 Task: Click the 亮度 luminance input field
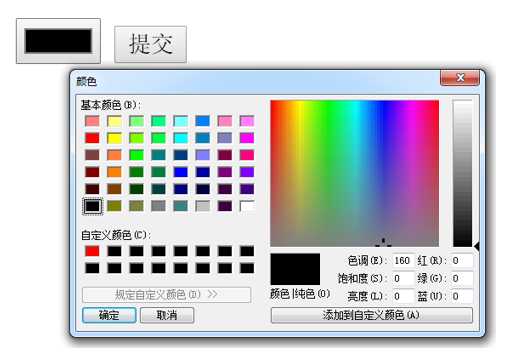403,296
